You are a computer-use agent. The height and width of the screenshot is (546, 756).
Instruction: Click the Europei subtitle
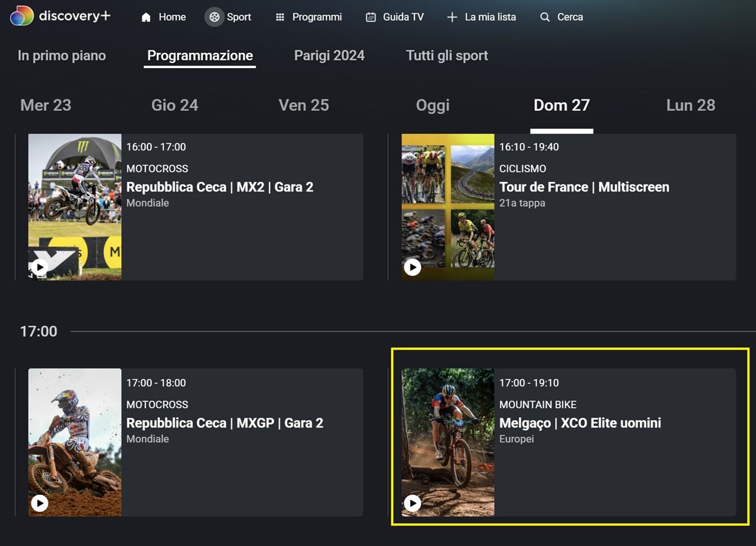click(x=517, y=439)
